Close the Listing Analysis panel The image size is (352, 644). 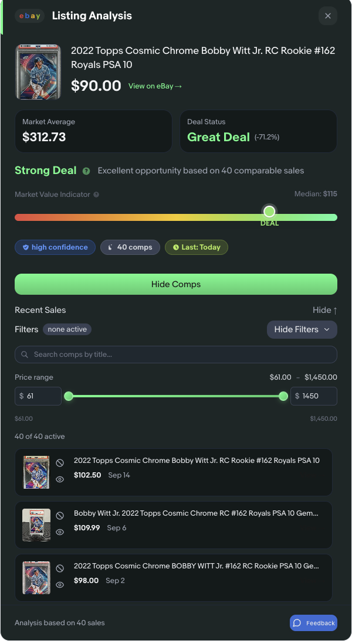(x=328, y=16)
